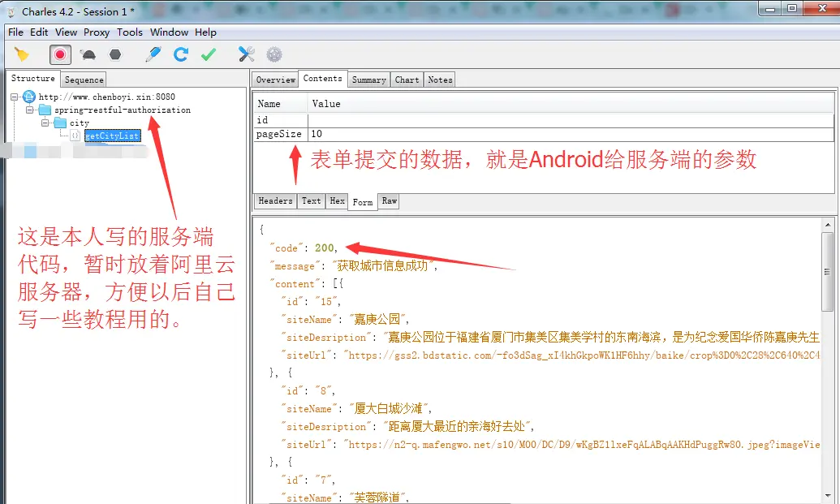
Task: Open the View menu
Action: coord(66,32)
